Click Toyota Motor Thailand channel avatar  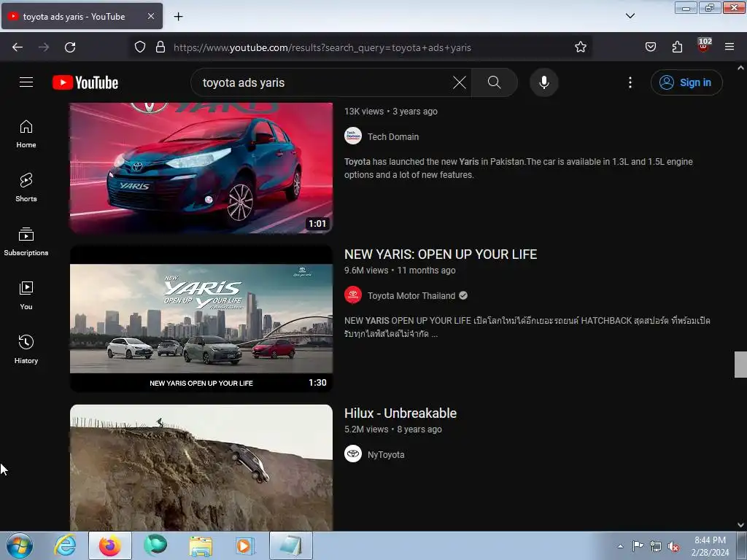coord(353,295)
